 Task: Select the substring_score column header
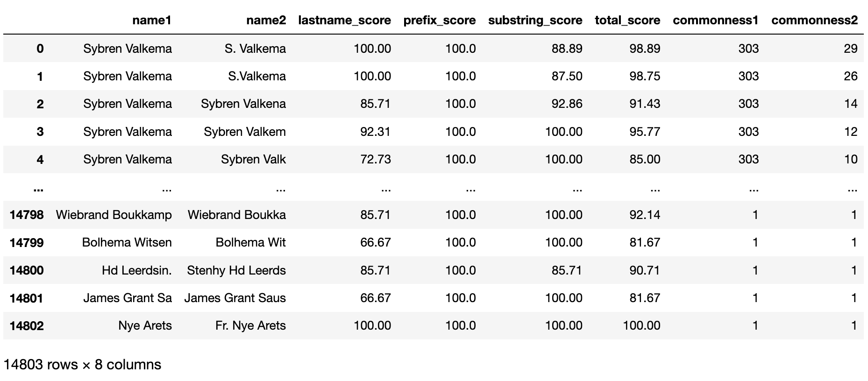click(535, 20)
